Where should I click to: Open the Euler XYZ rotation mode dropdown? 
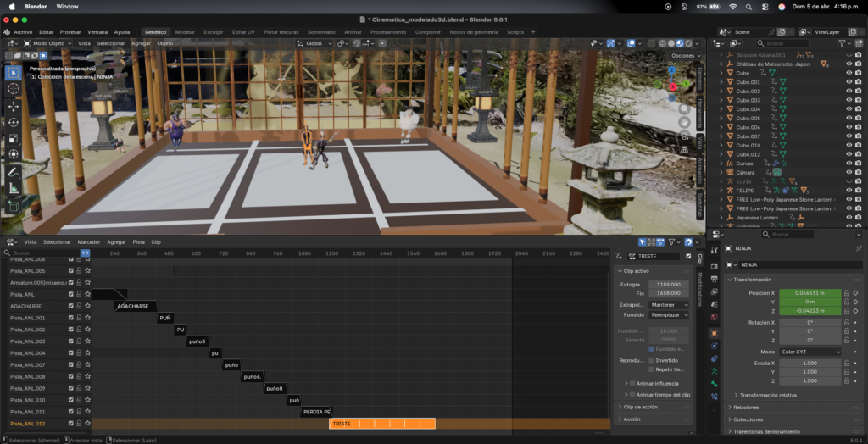pyautogui.click(x=811, y=352)
